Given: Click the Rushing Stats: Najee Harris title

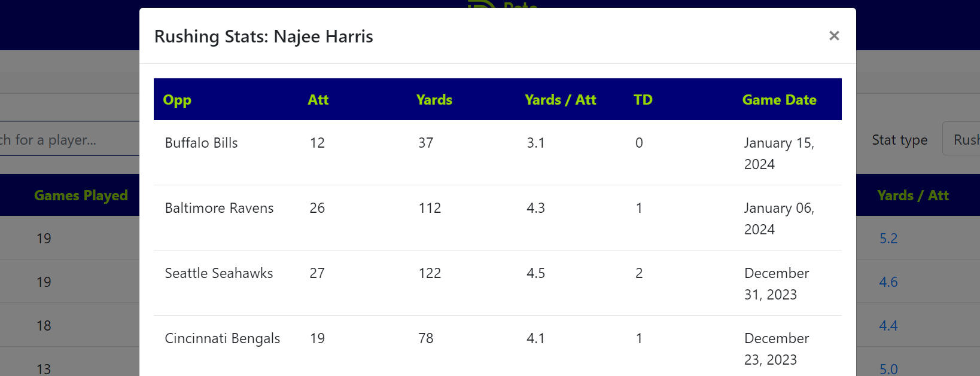Looking at the screenshot, I should pyautogui.click(x=264, y=36).
